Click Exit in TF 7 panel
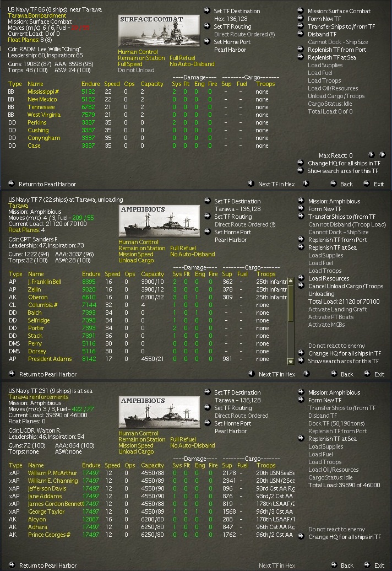392x571 pixels. pyautogui.click(x=379, y=374)
